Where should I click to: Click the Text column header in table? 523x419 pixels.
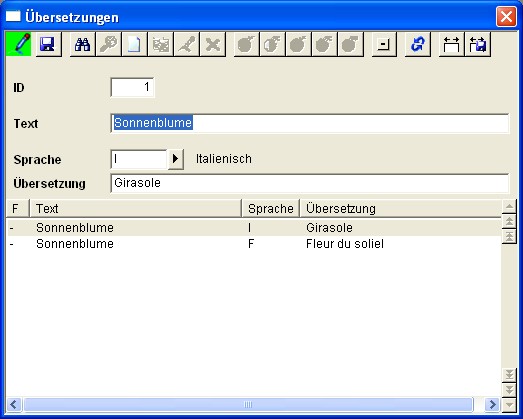coord(135,208)
